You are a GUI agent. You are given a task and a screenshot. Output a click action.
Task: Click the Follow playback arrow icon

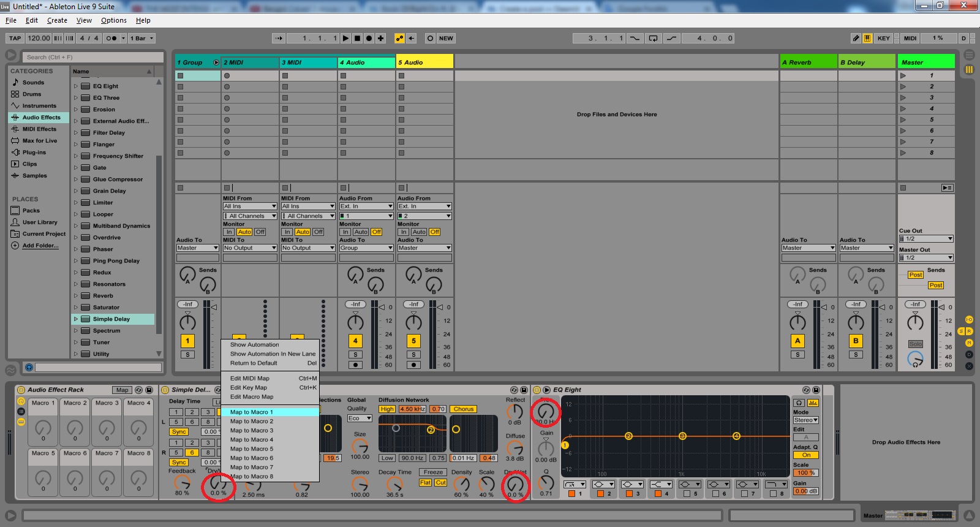point(279,38)
